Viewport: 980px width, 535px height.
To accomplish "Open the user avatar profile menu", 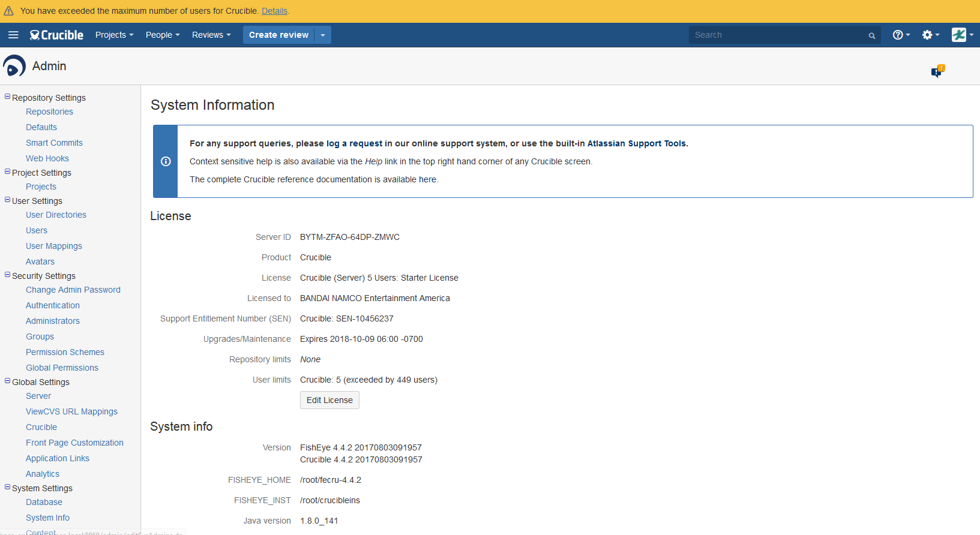I will click(962, 35).
